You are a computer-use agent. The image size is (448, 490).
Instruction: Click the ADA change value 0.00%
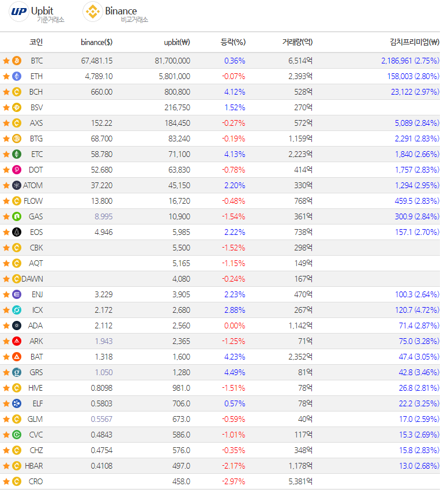tap(235, 326)
